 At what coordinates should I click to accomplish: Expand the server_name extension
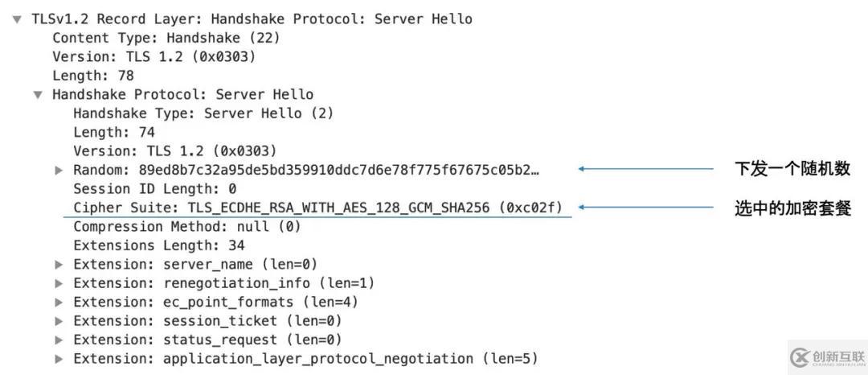tap(59, 264)
